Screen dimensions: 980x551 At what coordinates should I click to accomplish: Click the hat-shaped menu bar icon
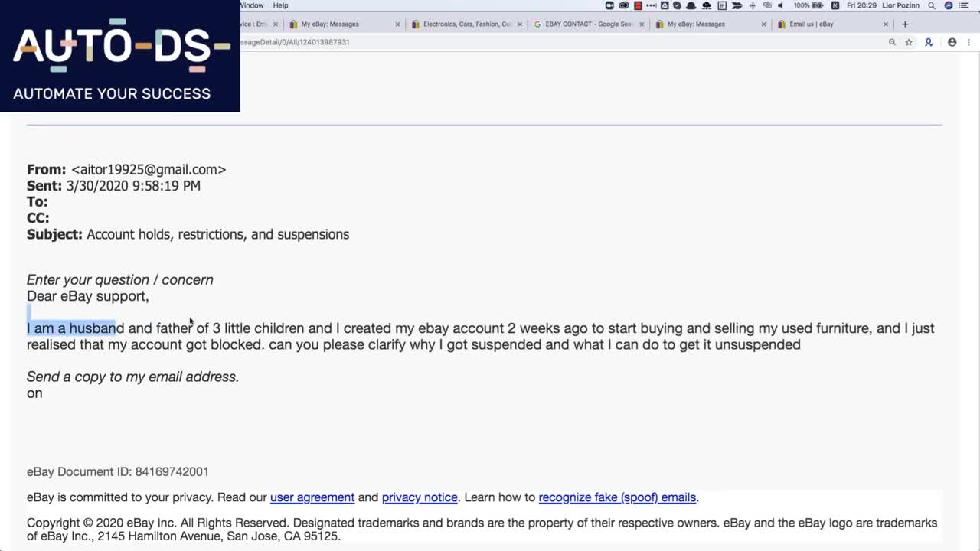pyautogui.click(x=691, y=5)
